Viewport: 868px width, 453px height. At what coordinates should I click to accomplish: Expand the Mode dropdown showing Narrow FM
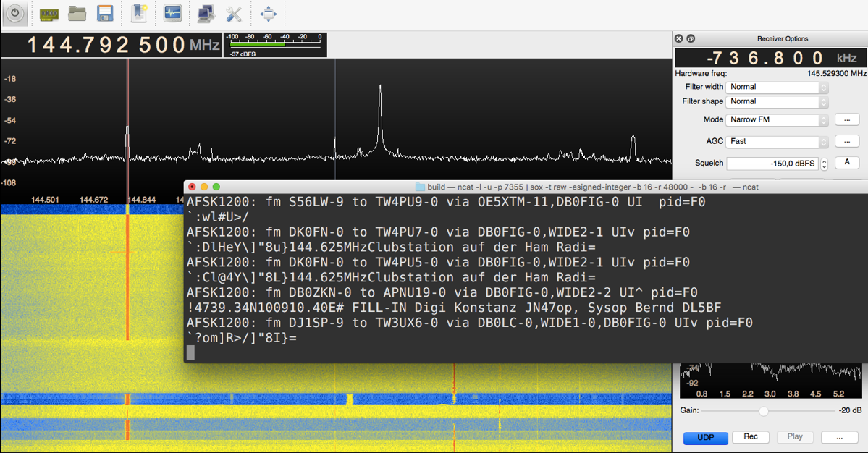click(777, 119)
